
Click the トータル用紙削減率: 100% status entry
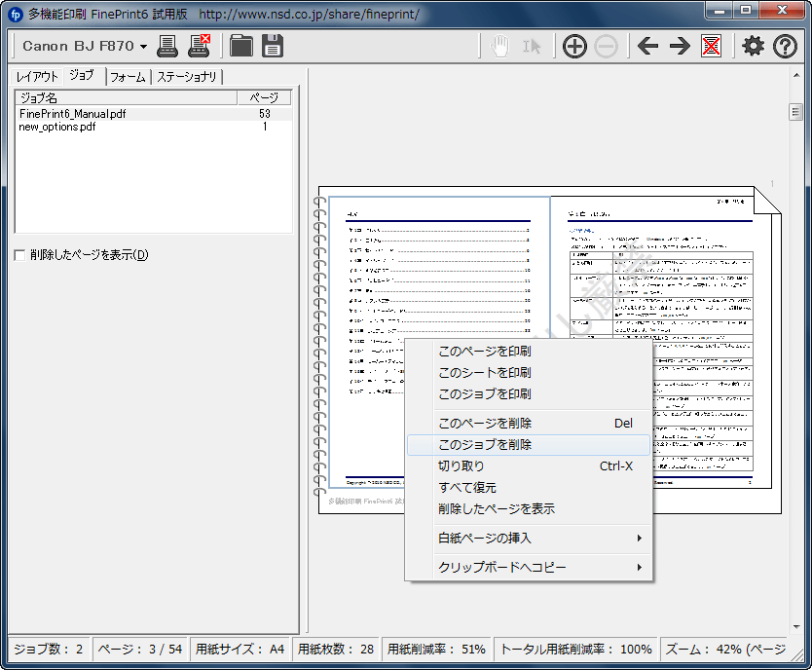tap(575, 650)
